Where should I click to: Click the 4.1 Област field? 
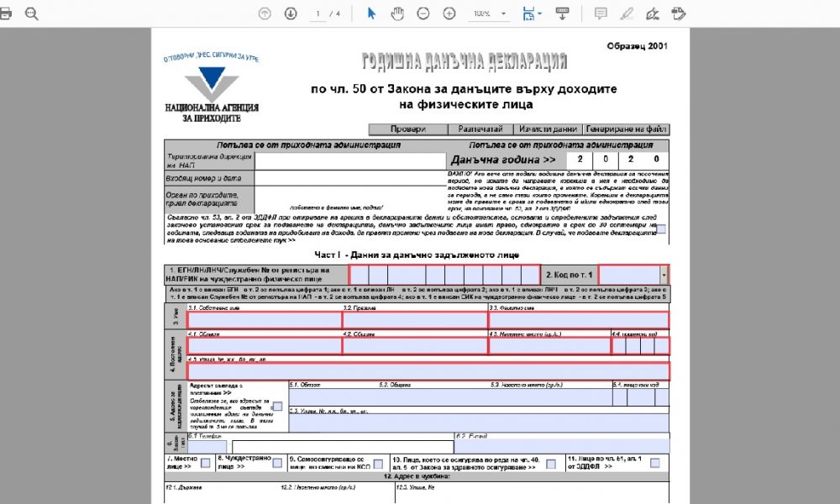pos(264,346)
